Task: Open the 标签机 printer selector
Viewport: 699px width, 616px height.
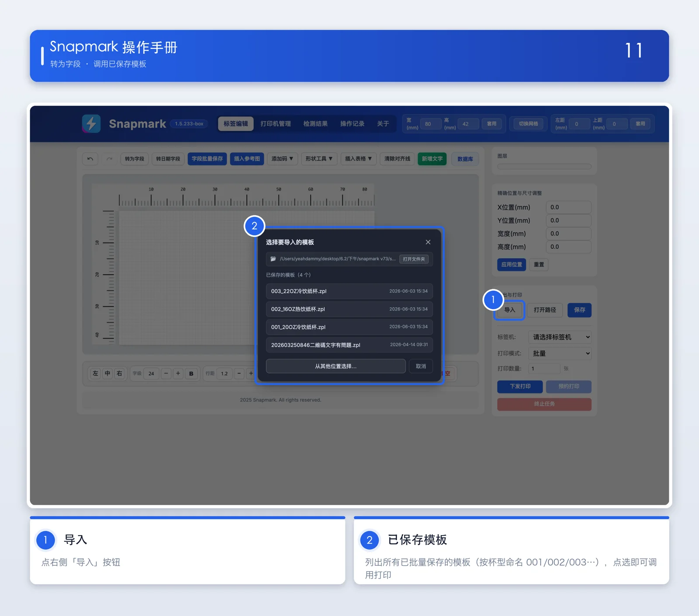Action: [x=560, y=337]
